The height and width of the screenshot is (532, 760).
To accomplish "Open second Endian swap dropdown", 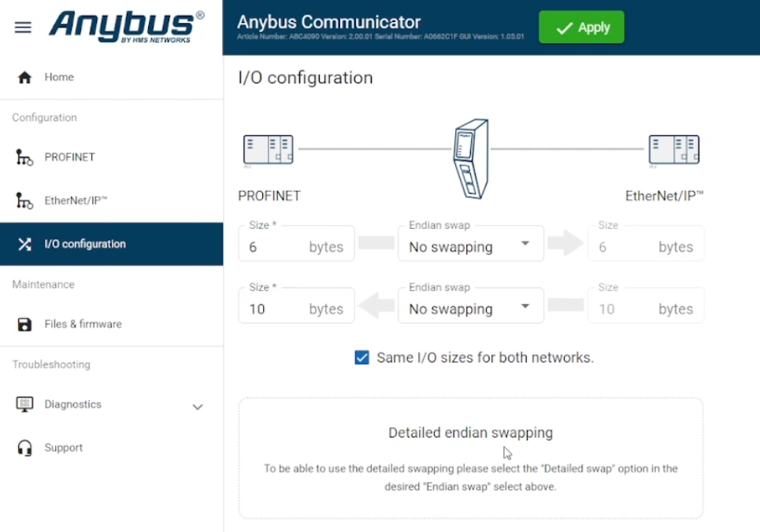I will tap(471, 305).
